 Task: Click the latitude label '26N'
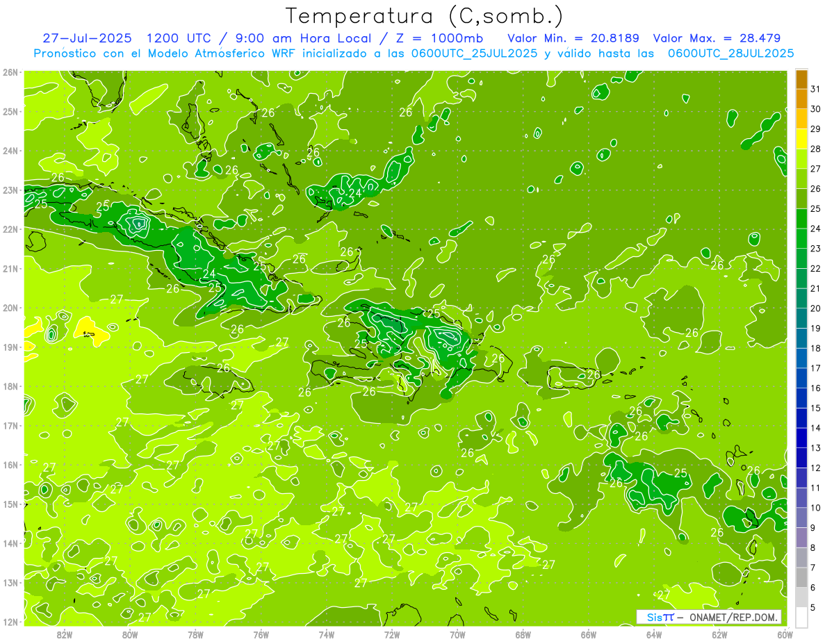click(10, 72)
